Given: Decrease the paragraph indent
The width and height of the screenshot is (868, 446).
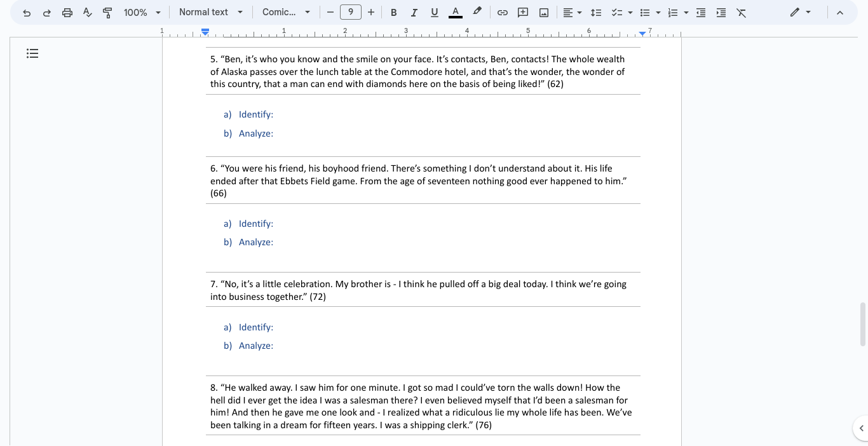Looking at the screenshot, I should [701, 13].
